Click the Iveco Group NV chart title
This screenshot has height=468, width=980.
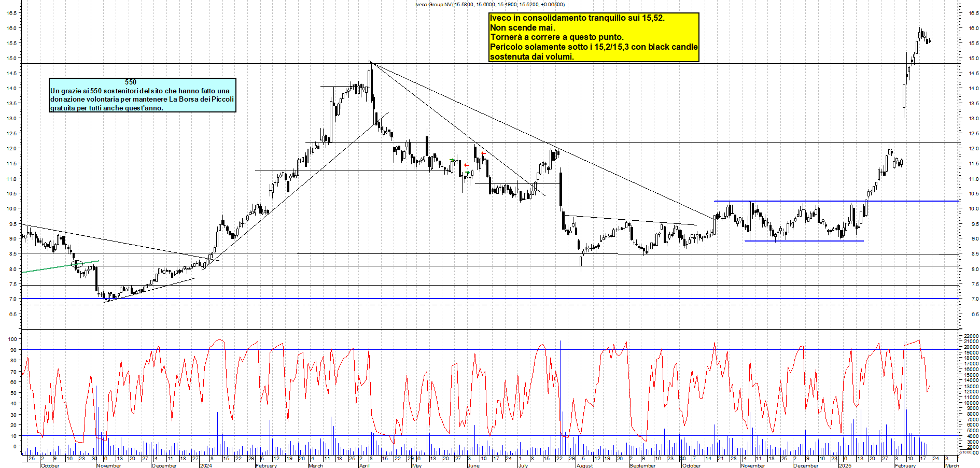(490, 5)
